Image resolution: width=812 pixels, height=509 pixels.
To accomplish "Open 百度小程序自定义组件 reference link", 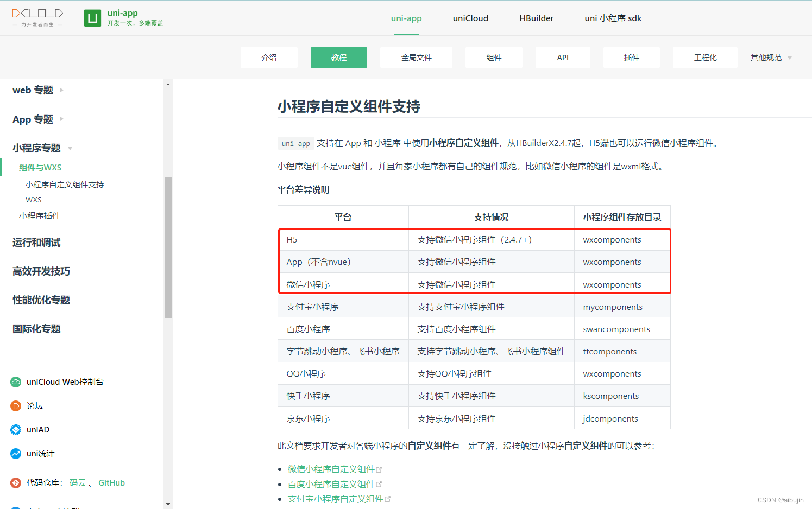I will click(x=331, y=484).
